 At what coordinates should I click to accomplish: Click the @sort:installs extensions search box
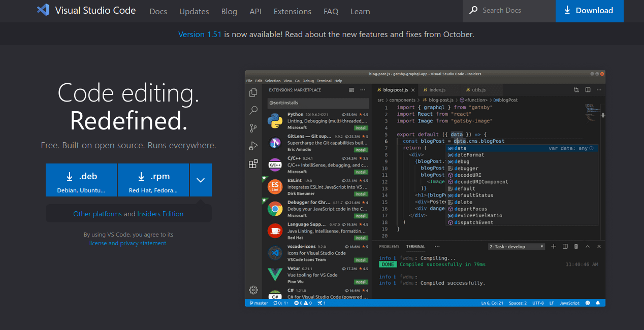pos(318,103)
